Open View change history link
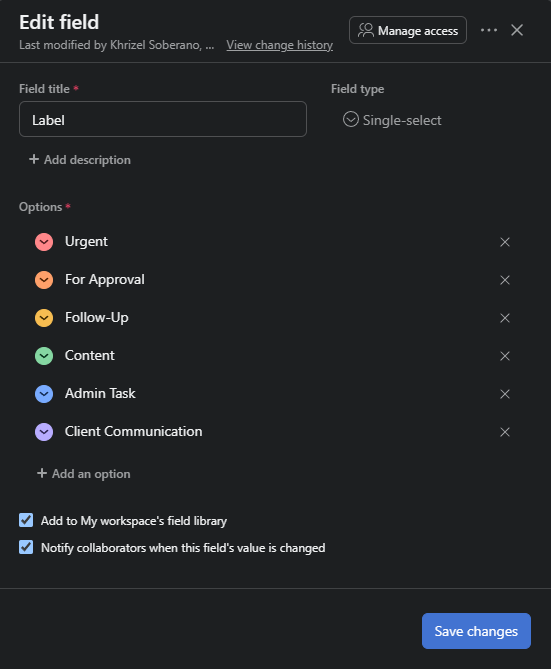 280,45
